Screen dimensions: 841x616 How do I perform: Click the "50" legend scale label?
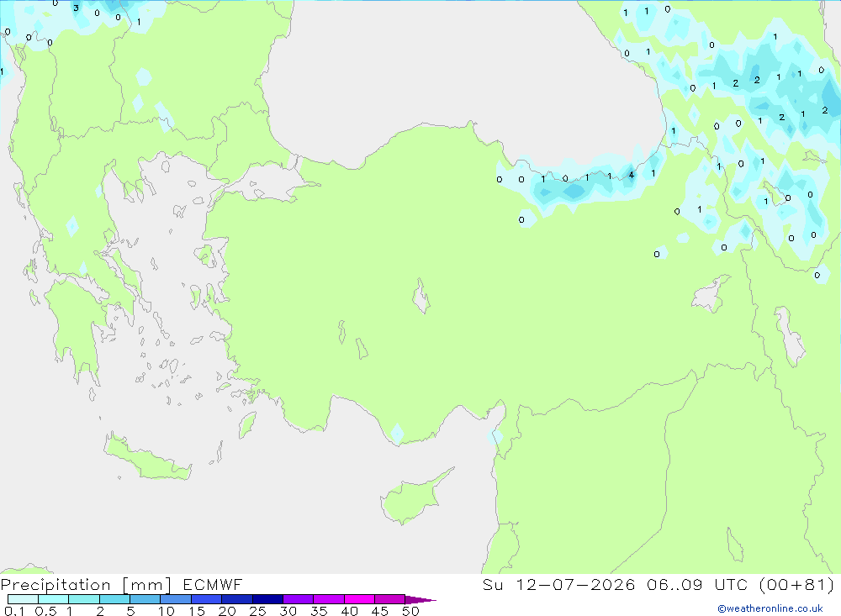pos(411,611)
